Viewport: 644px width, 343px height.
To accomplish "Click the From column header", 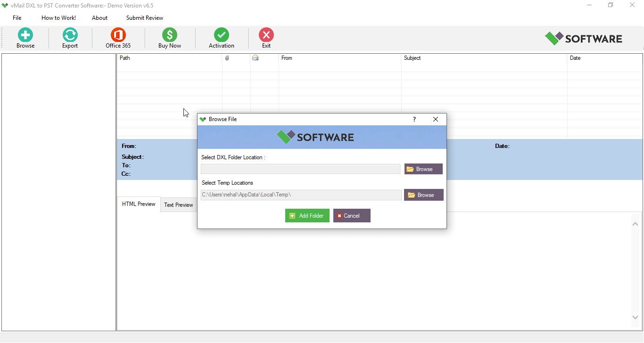I will [x=339, y=58].
